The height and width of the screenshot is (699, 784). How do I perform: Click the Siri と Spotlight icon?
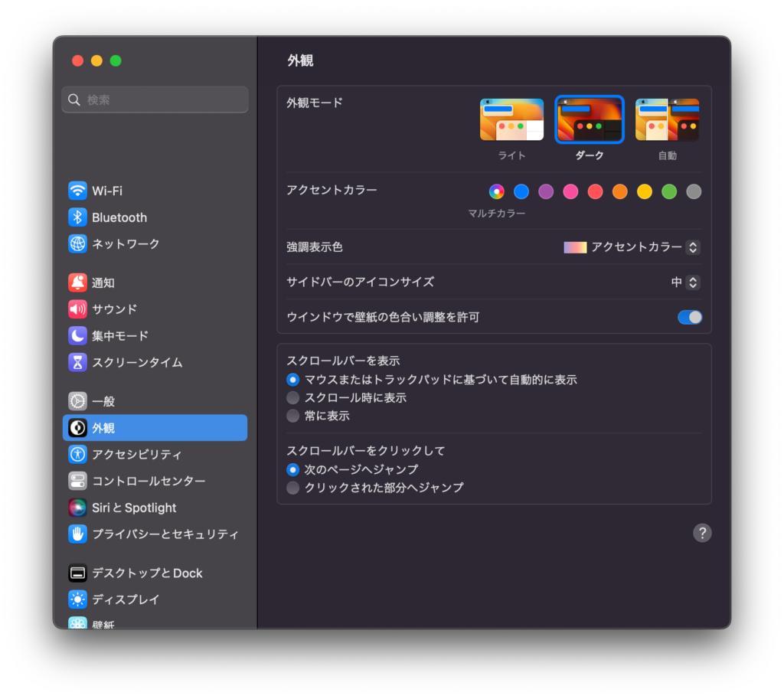(77, 508)
